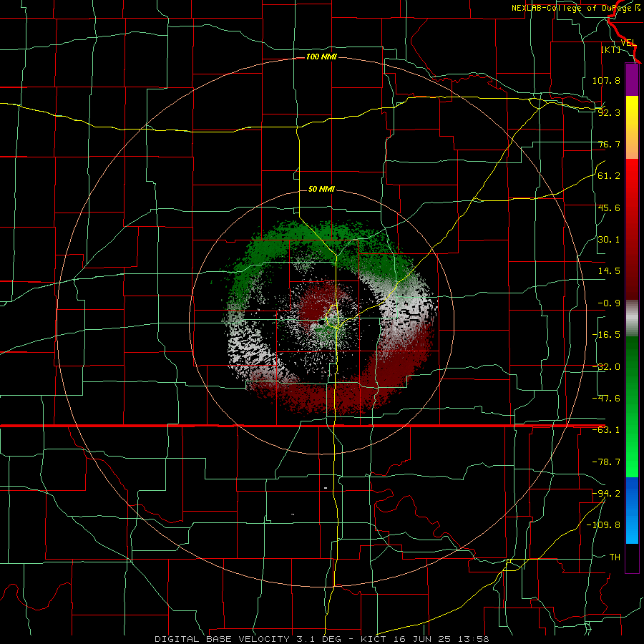Viewport: 644px width, 644px height.
Task: Click the black radar site dot at center
Action: (x=321, y=323)
